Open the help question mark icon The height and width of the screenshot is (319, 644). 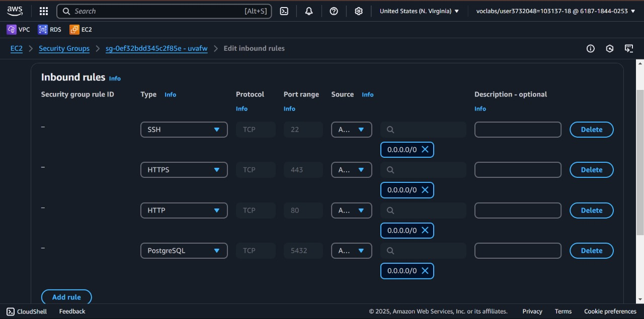coord(334,11)
